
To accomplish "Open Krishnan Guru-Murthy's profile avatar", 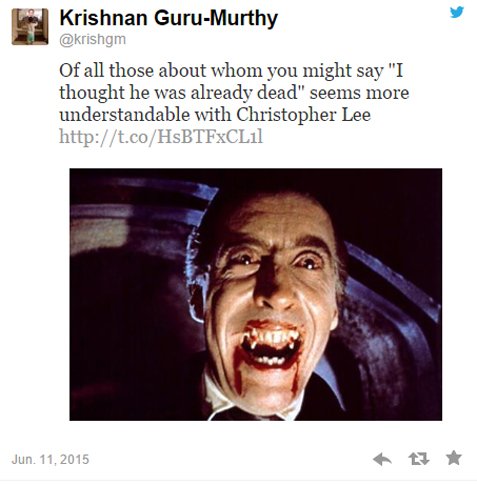I will 30,27.
